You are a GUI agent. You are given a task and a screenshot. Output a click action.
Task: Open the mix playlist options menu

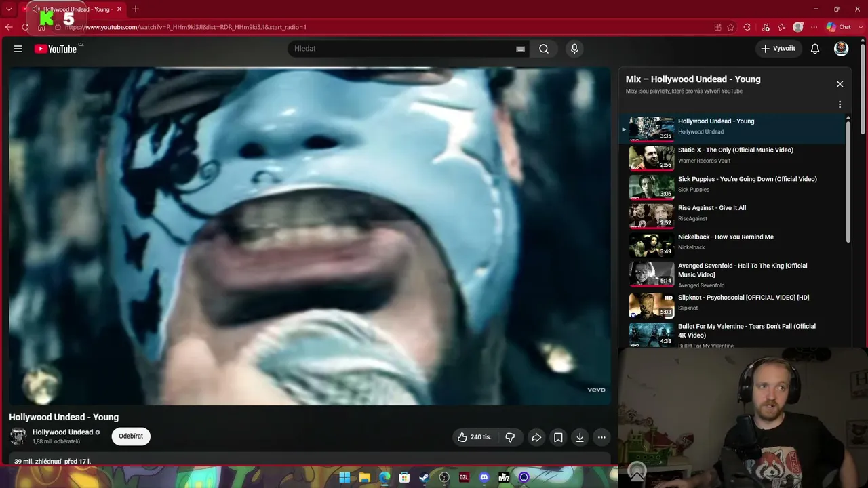pos(840,104)
